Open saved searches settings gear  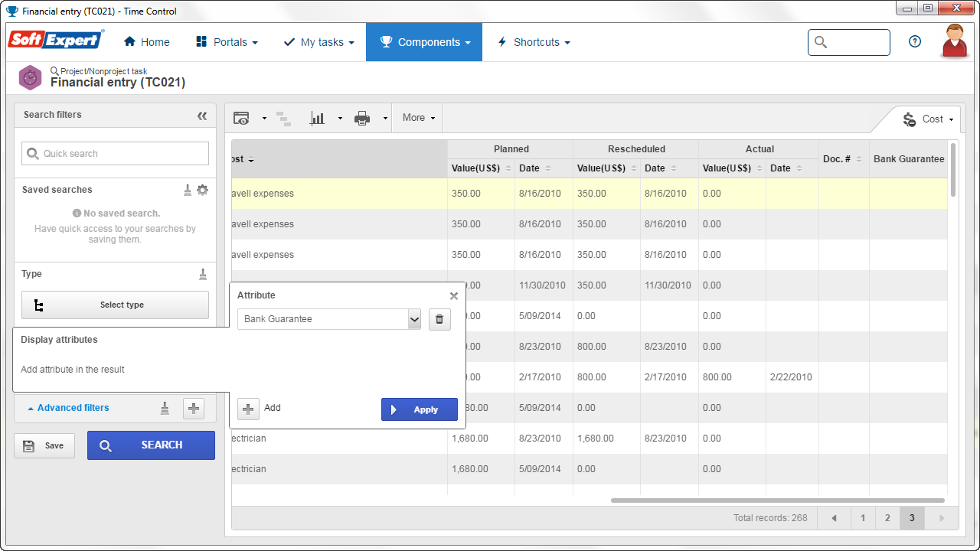(202, 190)
